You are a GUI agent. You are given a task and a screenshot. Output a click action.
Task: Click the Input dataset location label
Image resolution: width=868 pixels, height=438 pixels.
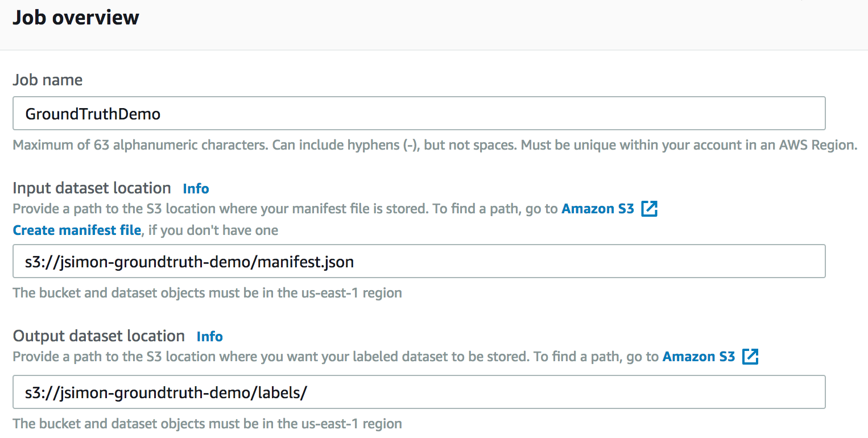(x=92, y=188)
